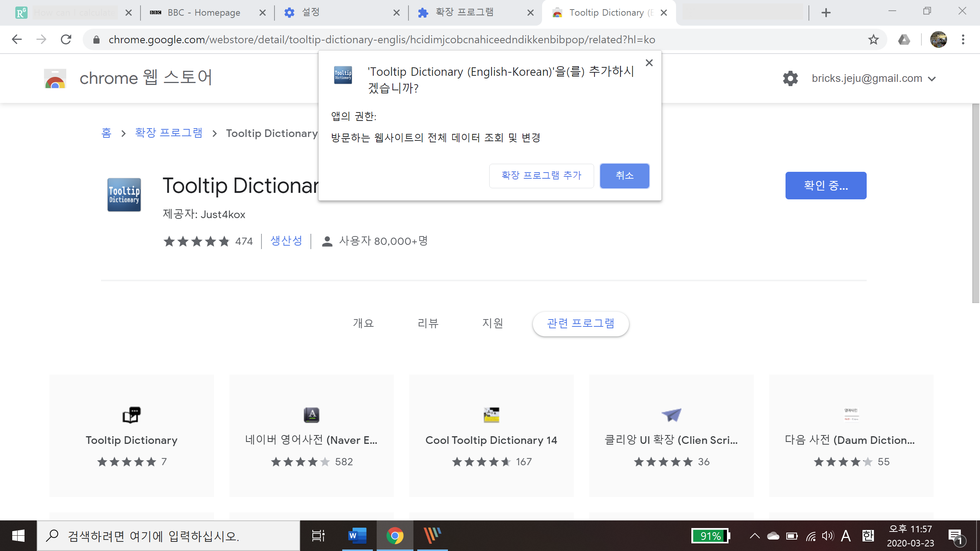Click the Word icon in the taskbar

[x=357, y=536]
